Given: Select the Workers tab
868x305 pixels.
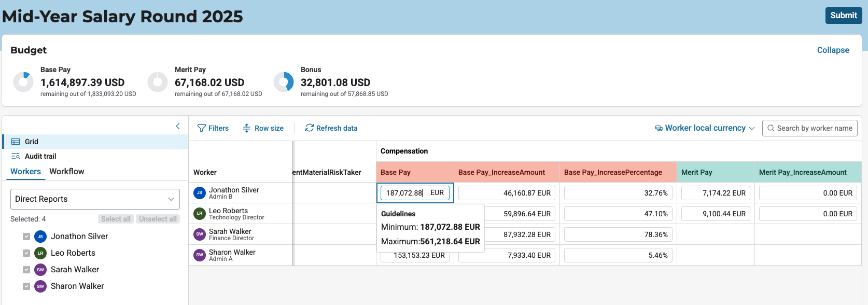Looking at the screenshot, I should coord(25,172).
